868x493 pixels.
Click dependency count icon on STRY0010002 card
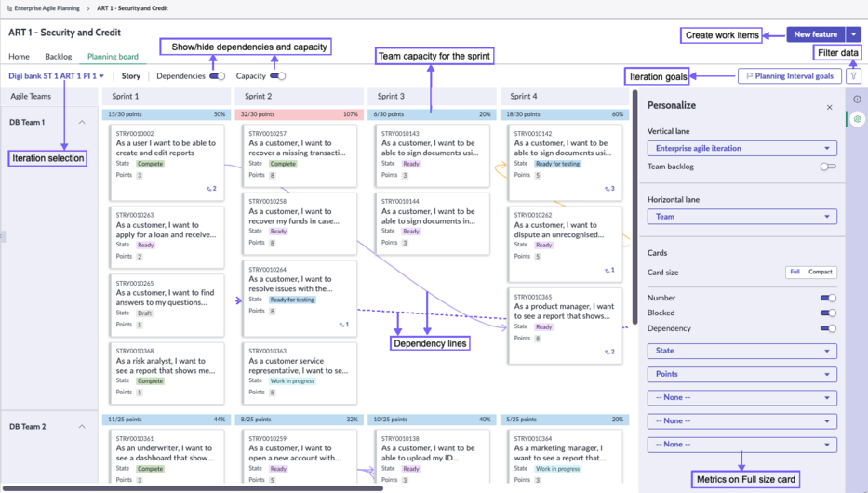(x=211, y=189)
